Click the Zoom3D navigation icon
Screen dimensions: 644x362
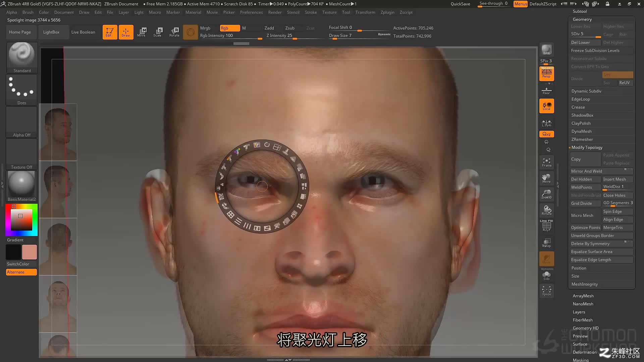point(546,194)
